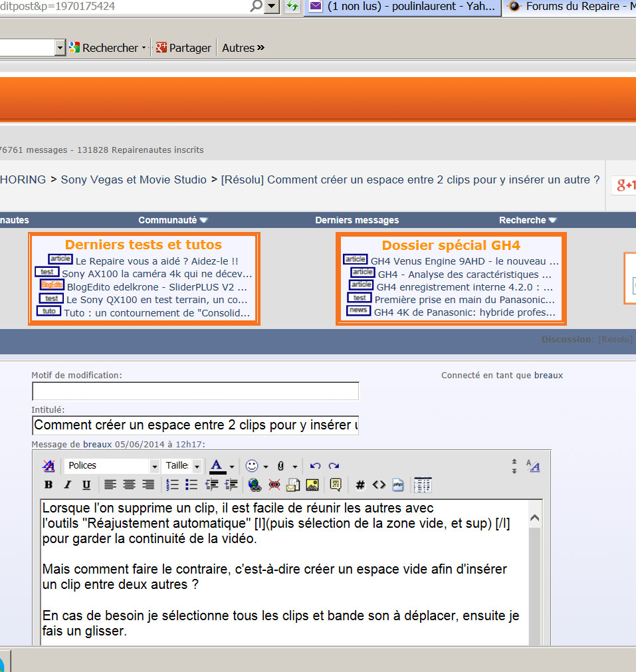This screenshot has width=636, height=672.
Task: Open the Communauté menu
Action: (x=173, y=220)
